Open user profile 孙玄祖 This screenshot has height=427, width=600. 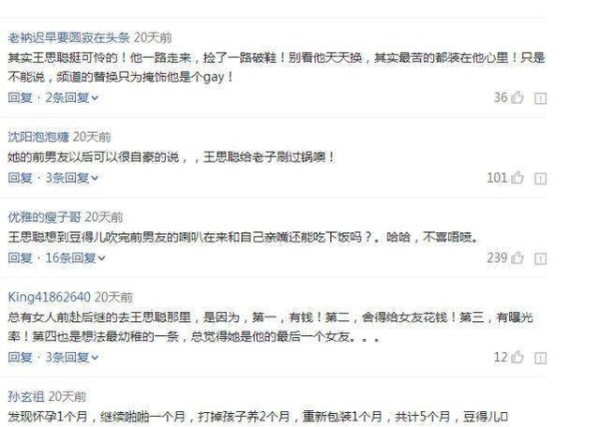pos(26,396)
